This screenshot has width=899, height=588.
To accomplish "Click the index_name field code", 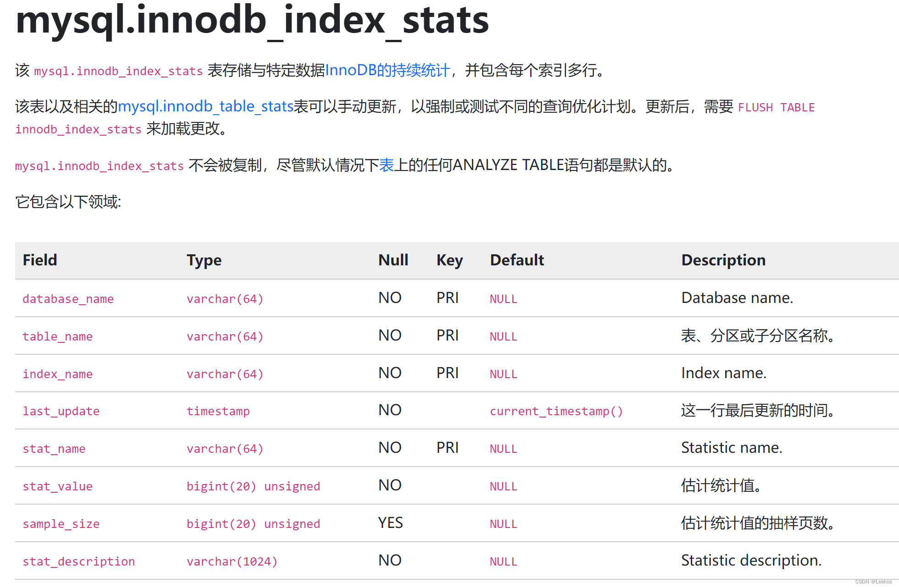I will pyautogui.click(x=57, y=374).
